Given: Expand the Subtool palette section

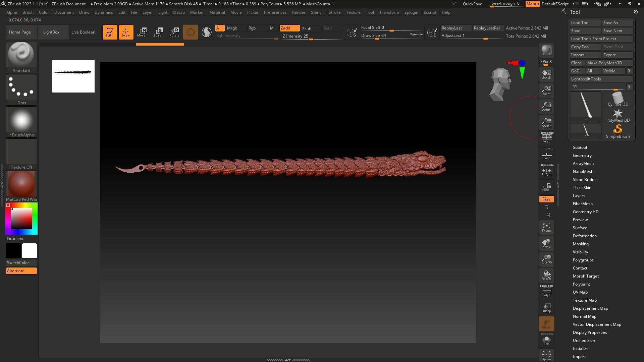Looking at the screenshot, I should 580,147.
